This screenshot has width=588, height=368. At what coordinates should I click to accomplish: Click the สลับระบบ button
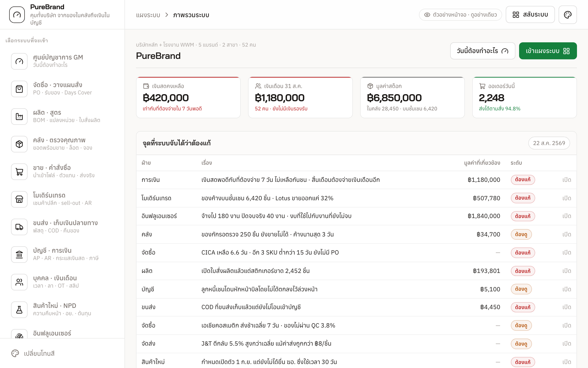point(530,15)
